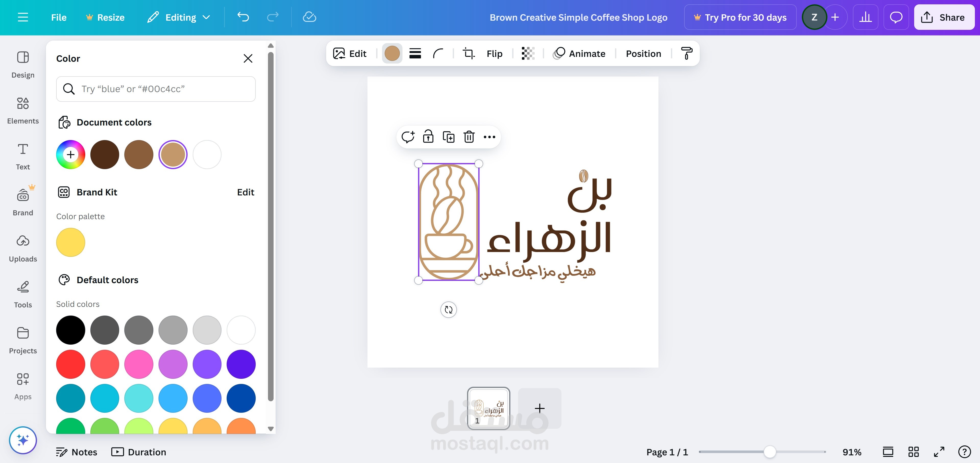Select the corner rounding icon
The width and height of the screenshot is (980, 463).
tap(438, 54)
